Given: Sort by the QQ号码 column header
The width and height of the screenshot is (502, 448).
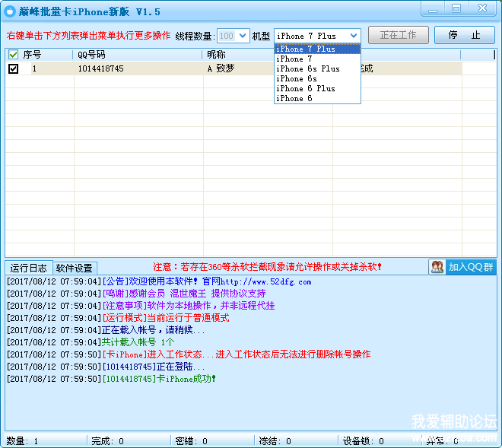Looking at the screenshot, I should (138, 55).
